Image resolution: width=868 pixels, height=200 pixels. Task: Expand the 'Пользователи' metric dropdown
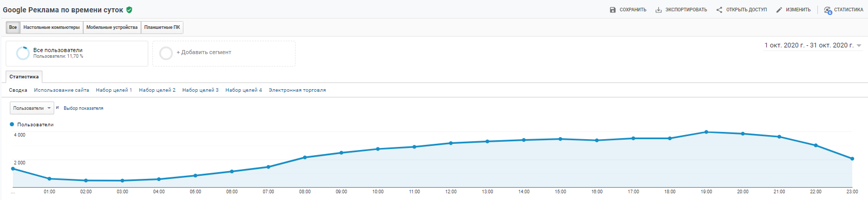(x=32, y=108)
